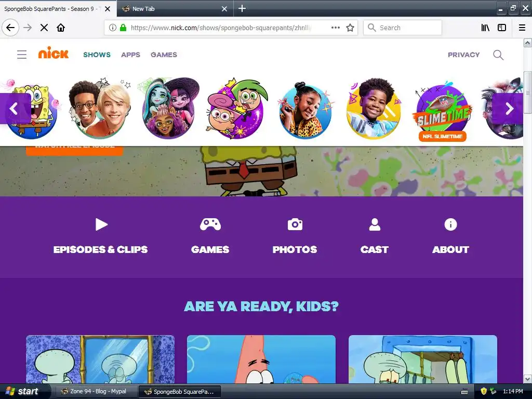Switch to Zone 94 - Blog - Mypal taskbar window

click(95, 391)
